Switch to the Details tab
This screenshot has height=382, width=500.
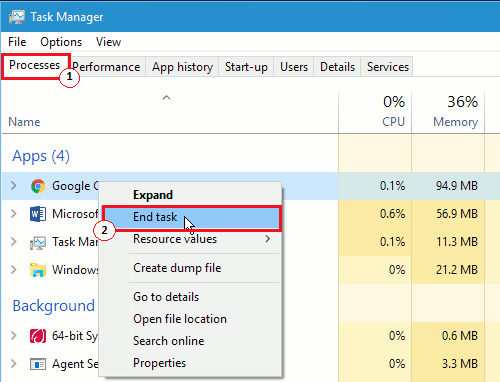pos(337,67)
